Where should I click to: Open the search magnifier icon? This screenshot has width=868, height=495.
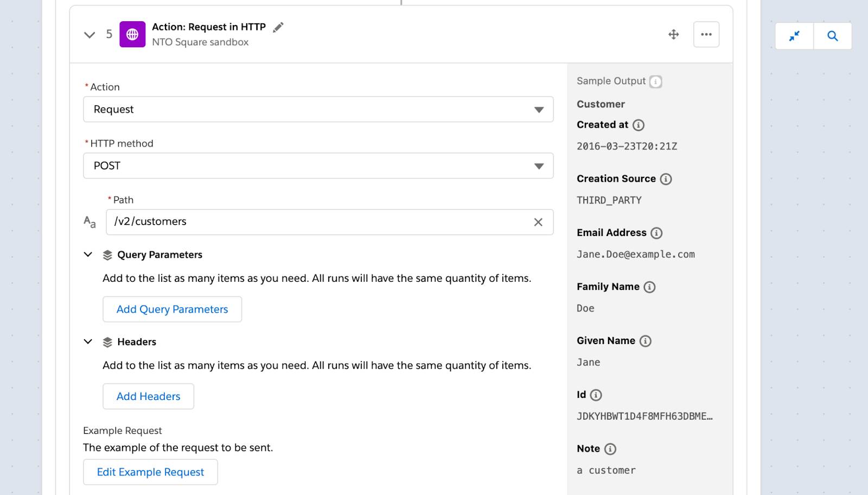point(833,36)
